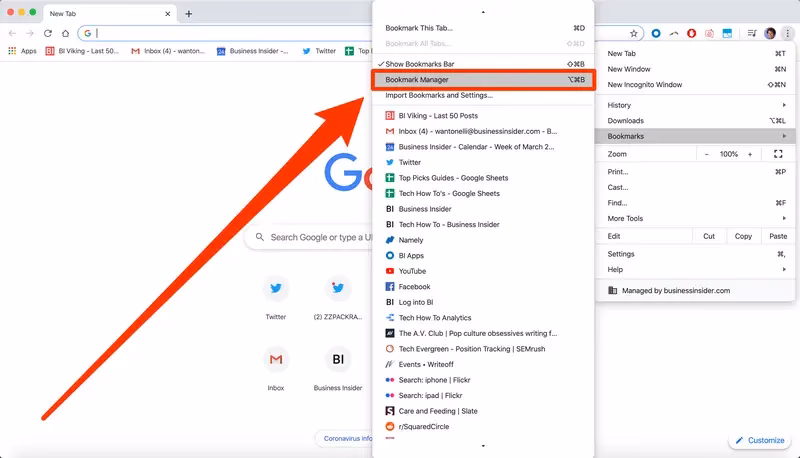
Task: Expand the Help submenu
Action: tap(695, 269)
